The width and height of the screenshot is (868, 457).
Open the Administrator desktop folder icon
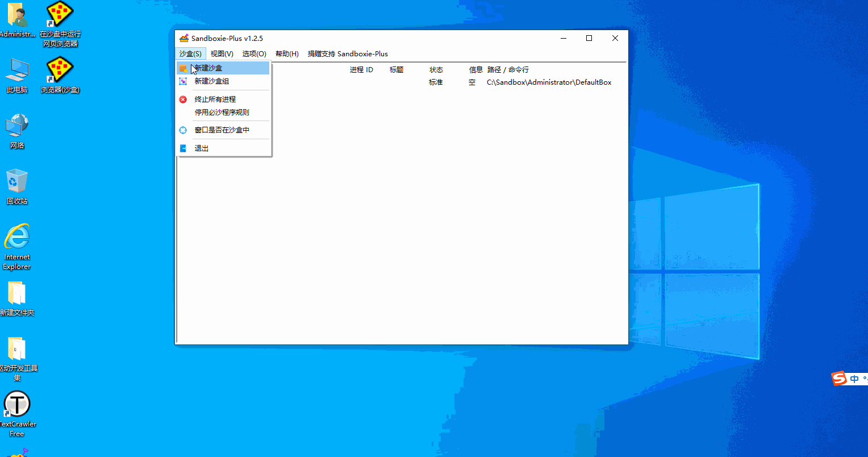point(17,21)
